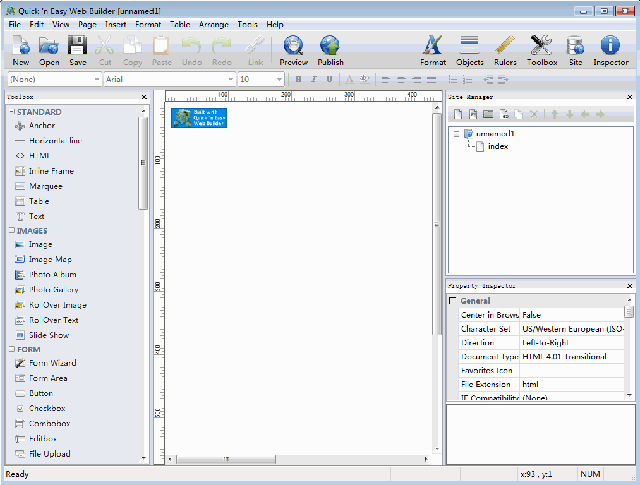This screenshot has width=640, height=485.
Task: Open the Arrange menu
Action: 213,24
